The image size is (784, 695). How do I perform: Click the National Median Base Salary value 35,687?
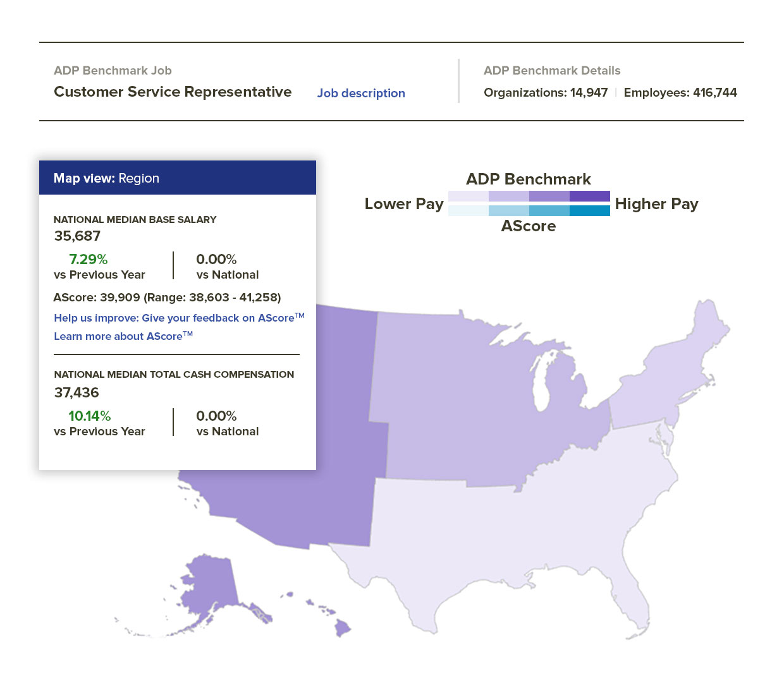(77, 236)
